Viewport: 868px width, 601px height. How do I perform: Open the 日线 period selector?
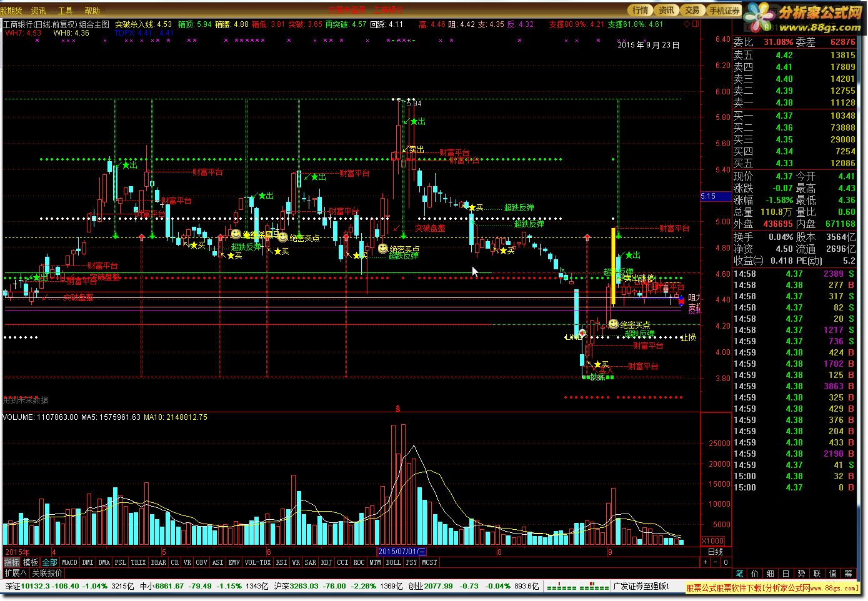click(715, 552)
